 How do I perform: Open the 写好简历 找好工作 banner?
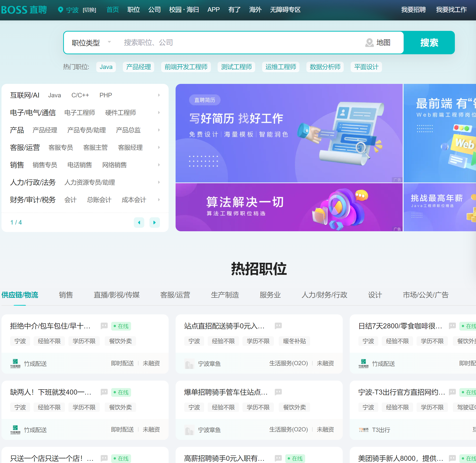click(x=289, y=133)
